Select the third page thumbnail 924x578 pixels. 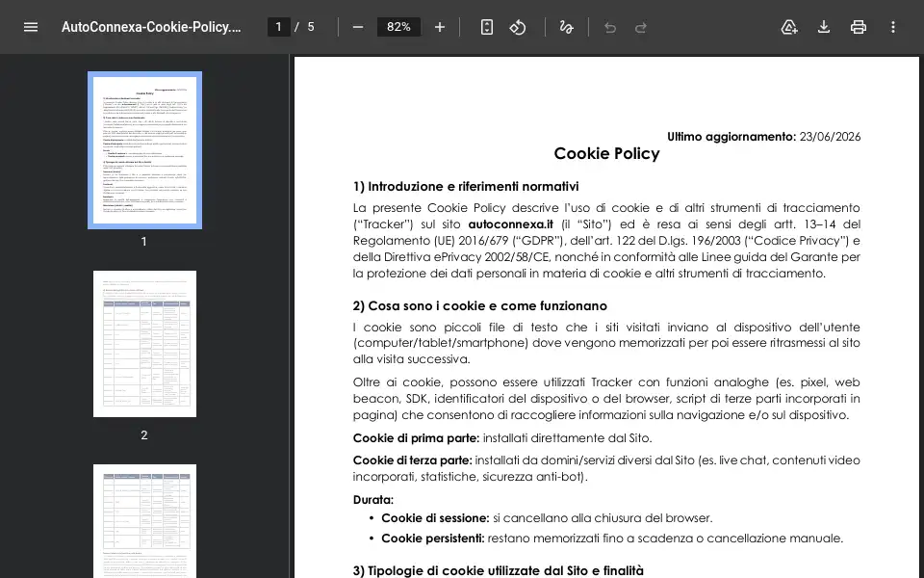pos(144,521)
